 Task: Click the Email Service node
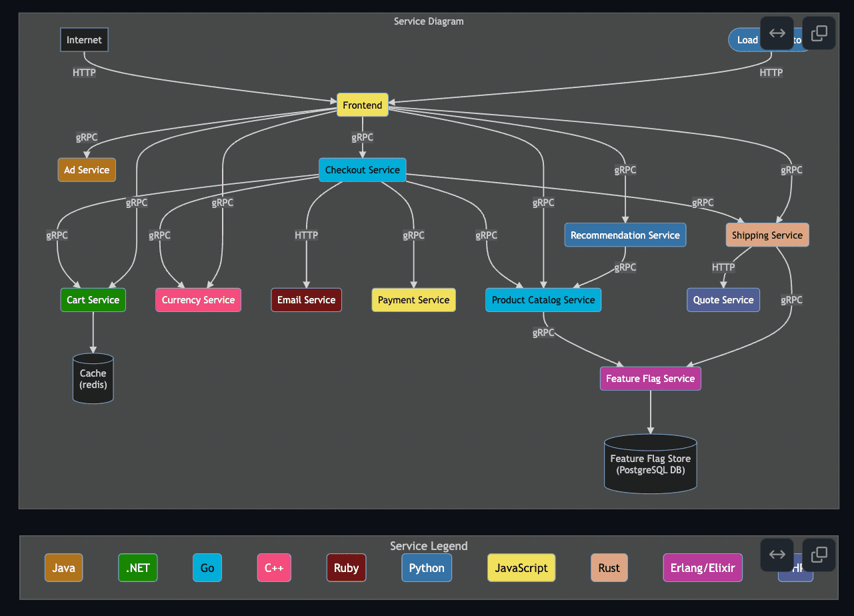click(x=306, y=300)
